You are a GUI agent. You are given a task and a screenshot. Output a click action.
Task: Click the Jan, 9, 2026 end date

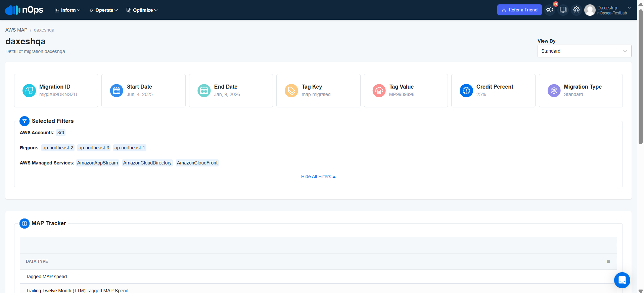coord(227,94)
